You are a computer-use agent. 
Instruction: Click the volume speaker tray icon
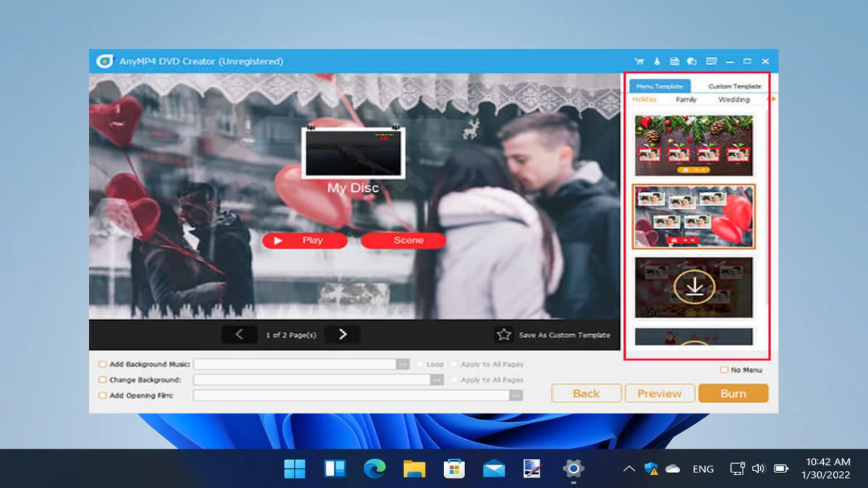click(758, 468)
